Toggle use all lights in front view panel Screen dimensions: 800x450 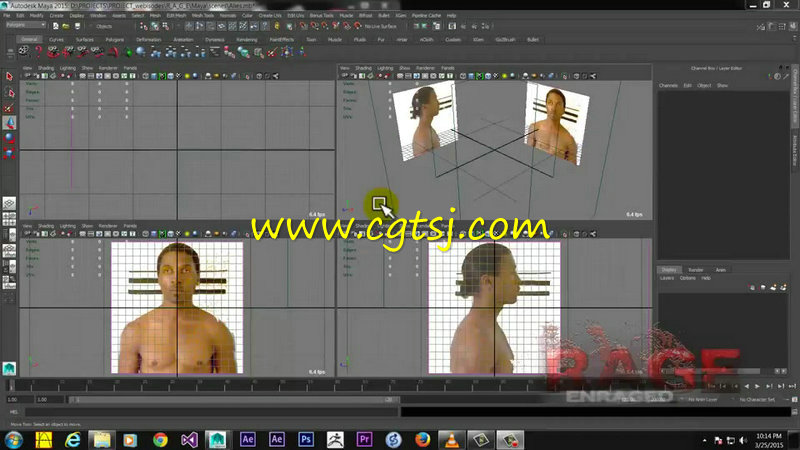(187, 234)
